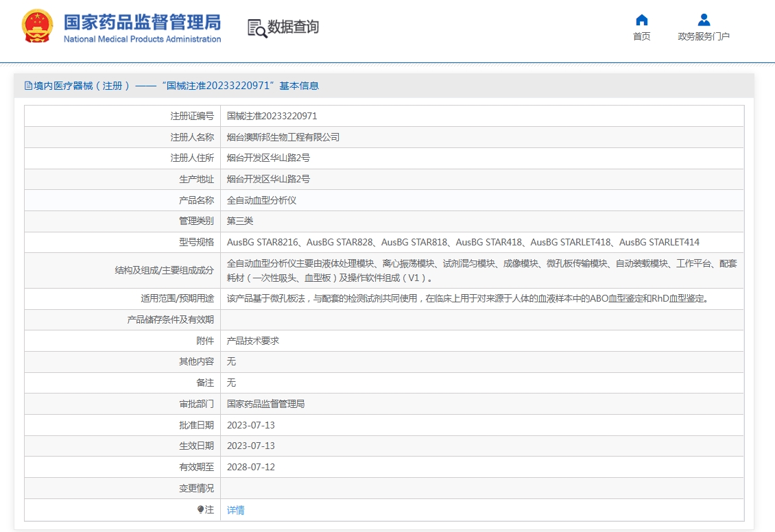The height and width of the screenshot is (532, 775).
Task: Select approving department 国家药品监督管理局 cell
Action: [266, 404]
